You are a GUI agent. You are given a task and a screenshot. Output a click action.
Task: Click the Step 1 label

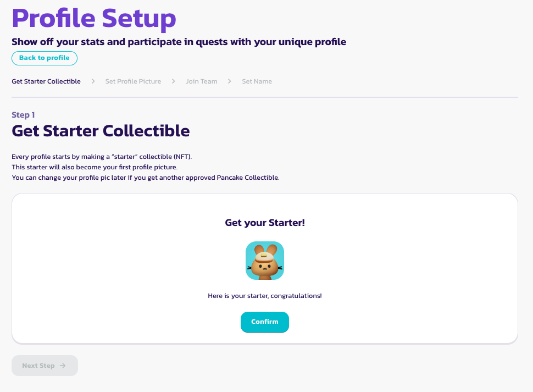click(x=23, y=115)
